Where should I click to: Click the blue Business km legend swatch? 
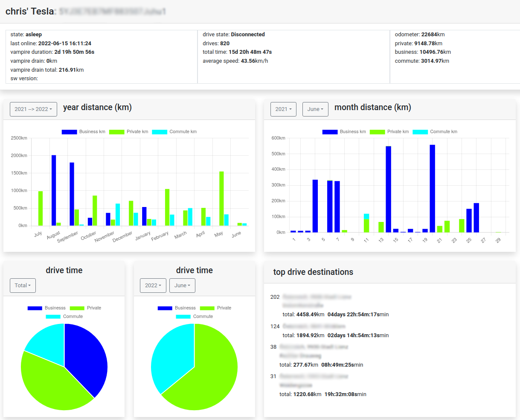(x=69, y=132)
